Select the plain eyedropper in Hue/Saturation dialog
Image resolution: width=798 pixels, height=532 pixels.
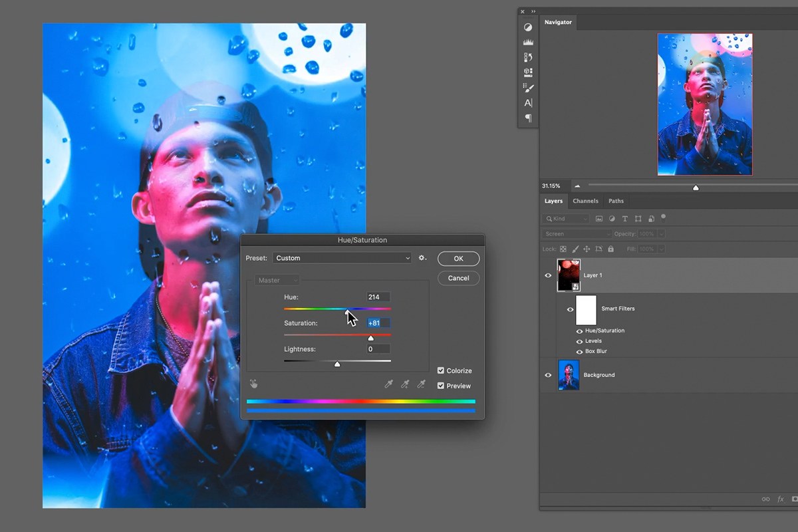(x=389, y=384)
